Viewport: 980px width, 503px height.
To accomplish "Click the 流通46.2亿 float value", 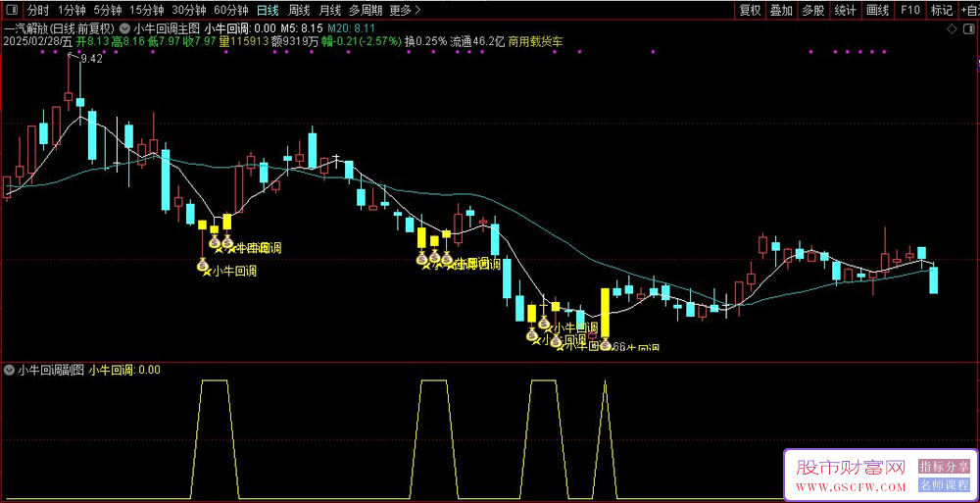I will coord(477,42).
